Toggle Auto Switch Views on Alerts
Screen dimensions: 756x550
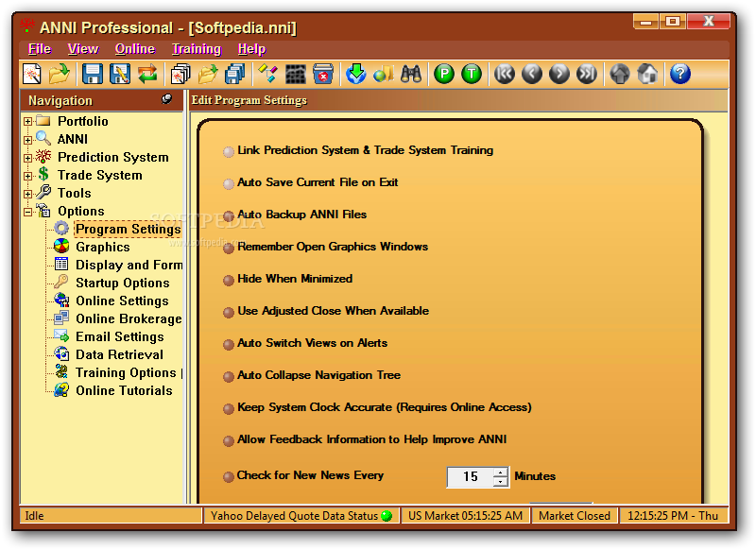tap(229, 345)
